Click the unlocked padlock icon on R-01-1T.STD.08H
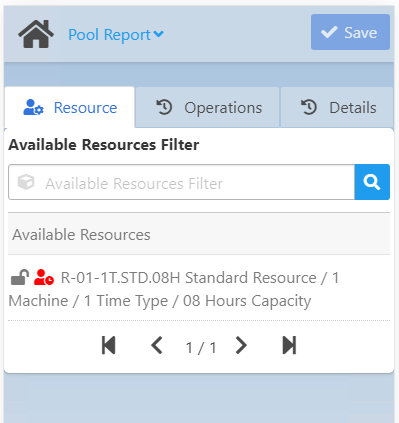Image resolution: width=399 pixels, height=423 pixels. (20, 277)
